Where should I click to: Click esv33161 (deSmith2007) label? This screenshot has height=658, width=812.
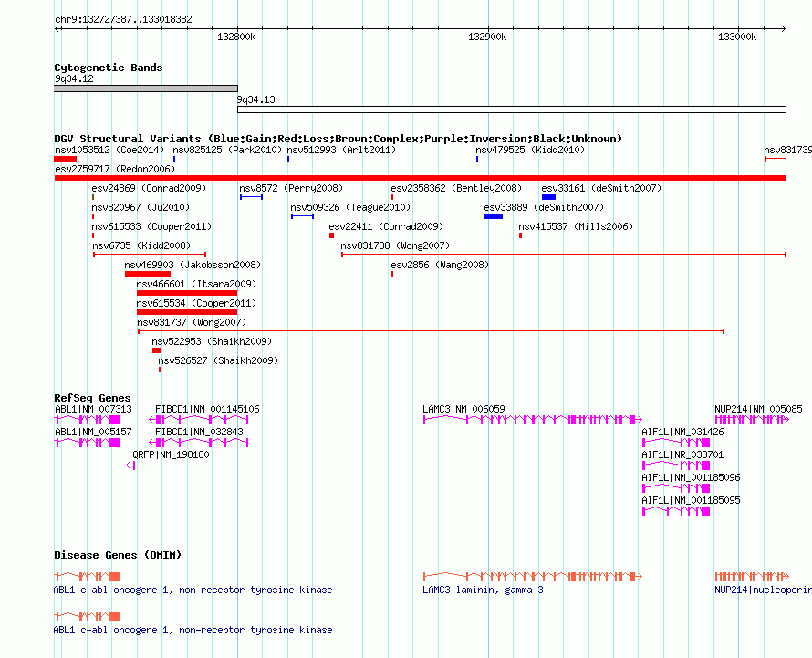(601, 188)
